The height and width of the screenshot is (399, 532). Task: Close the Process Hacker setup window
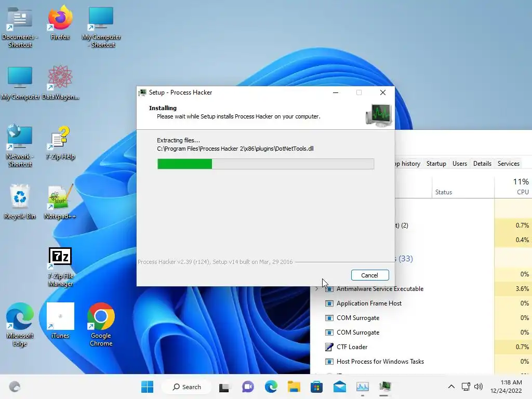tap(383, 92)
